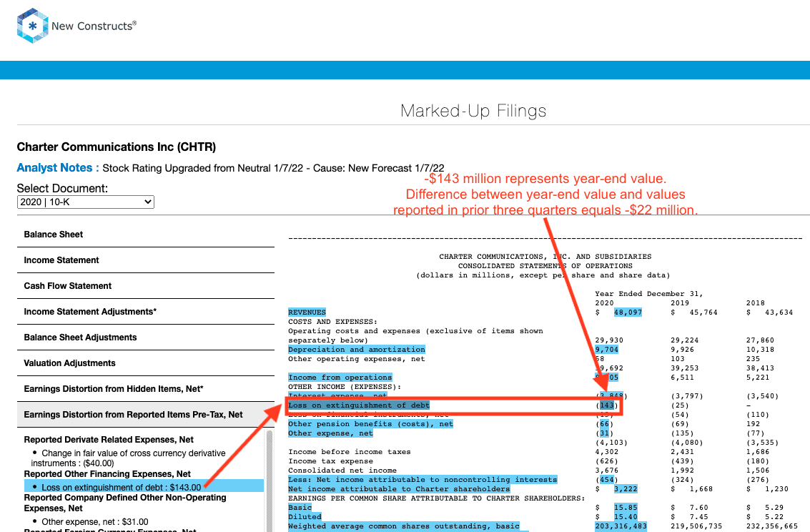Click the Income before income taxes line
Screen dimensions: 810x532
349,452
